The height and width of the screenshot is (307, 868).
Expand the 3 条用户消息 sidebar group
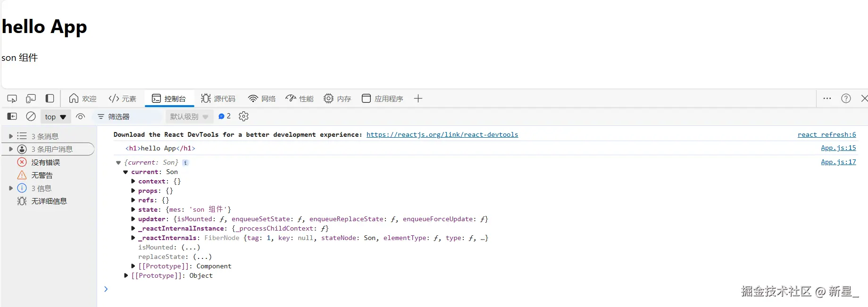(10, 149)
